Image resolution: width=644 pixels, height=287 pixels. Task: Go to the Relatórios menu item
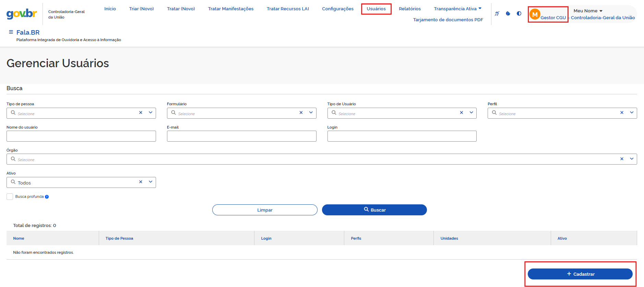409,9
